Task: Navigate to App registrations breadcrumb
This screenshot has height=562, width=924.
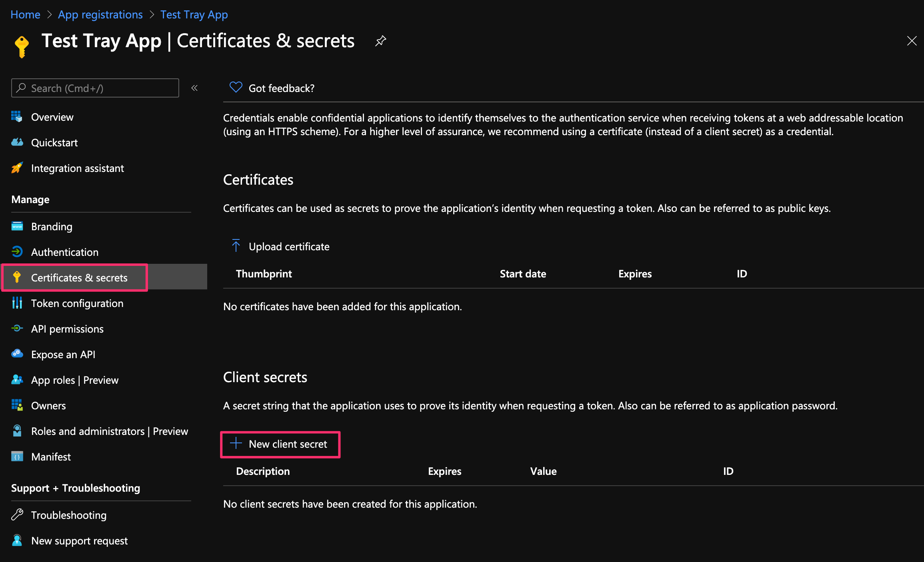Action: click(100, 14)
